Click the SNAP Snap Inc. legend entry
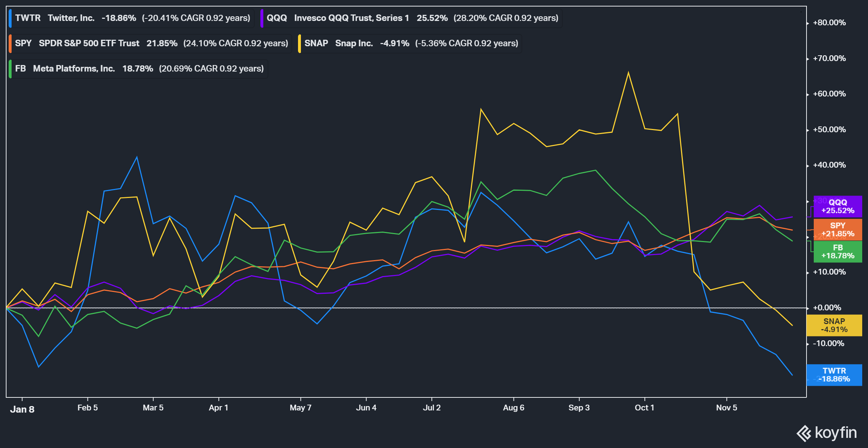Viewport: 868px width, 448px height. (410, 43)
